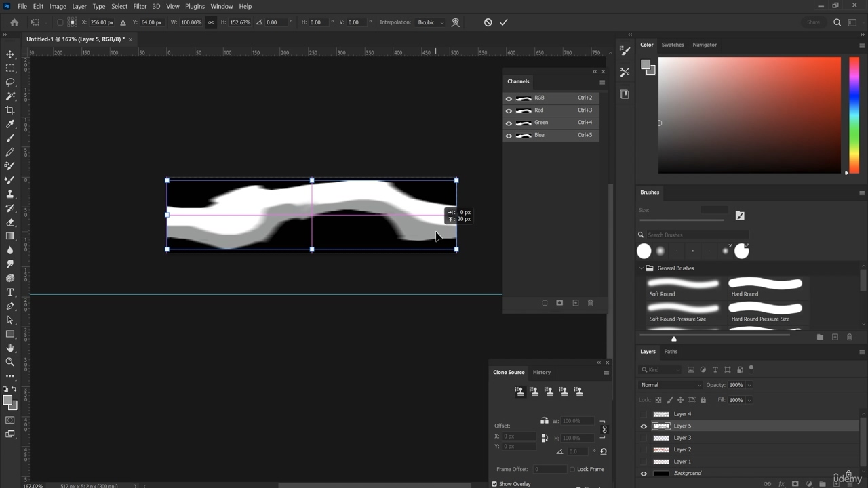Select the Crop tool
The image size is (868, 488).
click(10, 110)
